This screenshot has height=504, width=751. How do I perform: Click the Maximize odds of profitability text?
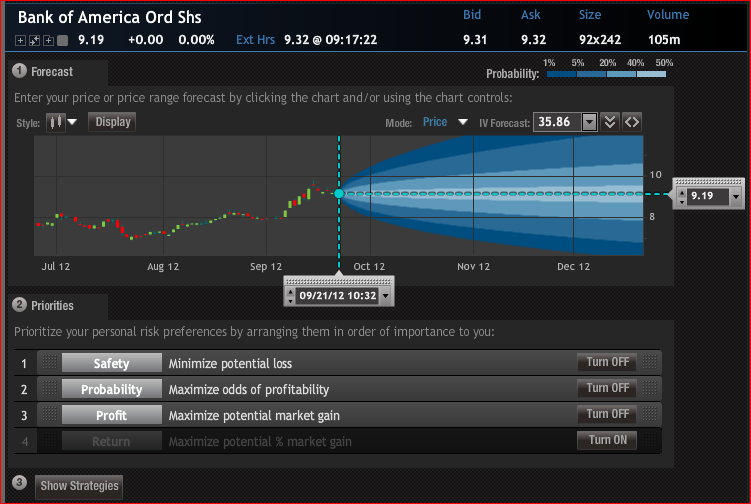pos(249,390)
